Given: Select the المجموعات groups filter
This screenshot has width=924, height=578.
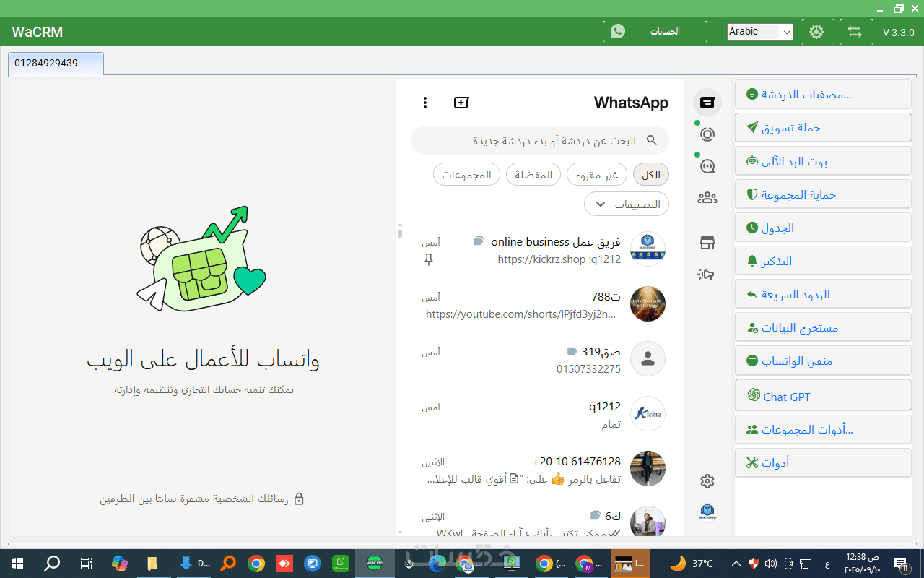Looking at the screenshot, I should tap(466, 175).
